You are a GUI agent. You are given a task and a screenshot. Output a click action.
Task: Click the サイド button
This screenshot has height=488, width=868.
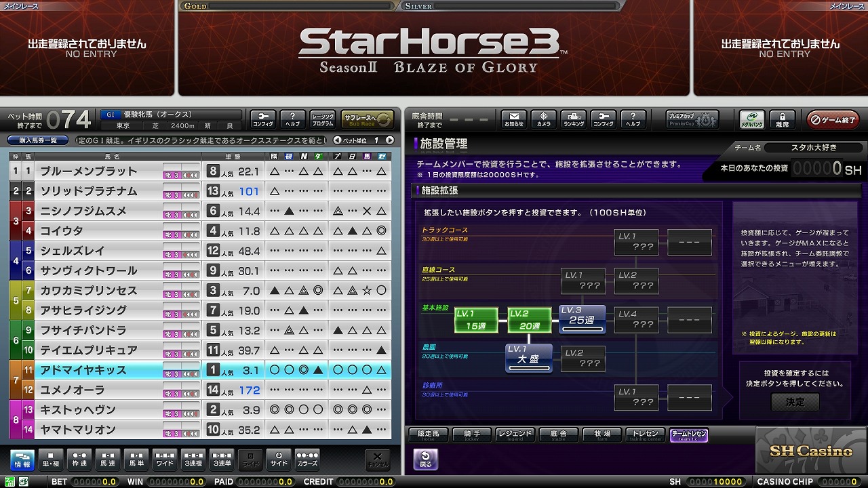coord(279,460)
